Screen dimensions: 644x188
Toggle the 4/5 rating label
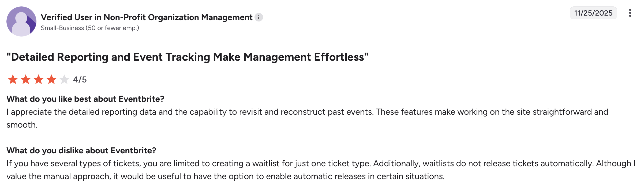pyautogui.click(x=80, y=79)
